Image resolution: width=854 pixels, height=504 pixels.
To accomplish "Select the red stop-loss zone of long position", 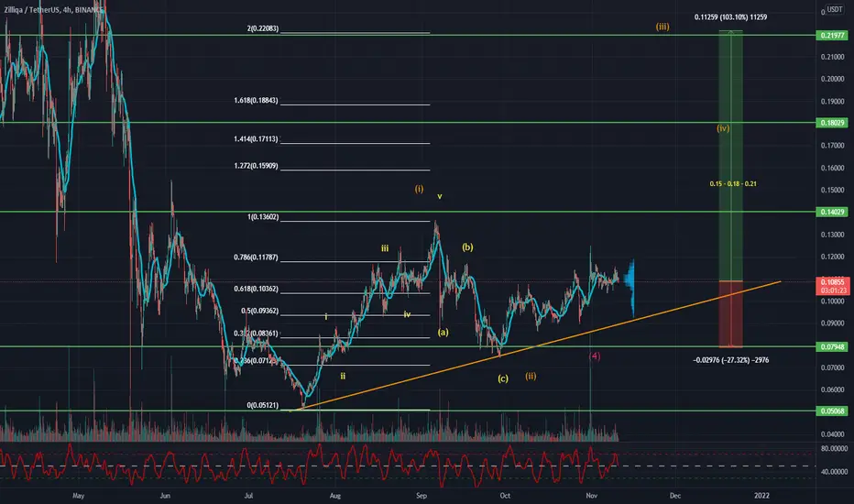I will (730, 313).
